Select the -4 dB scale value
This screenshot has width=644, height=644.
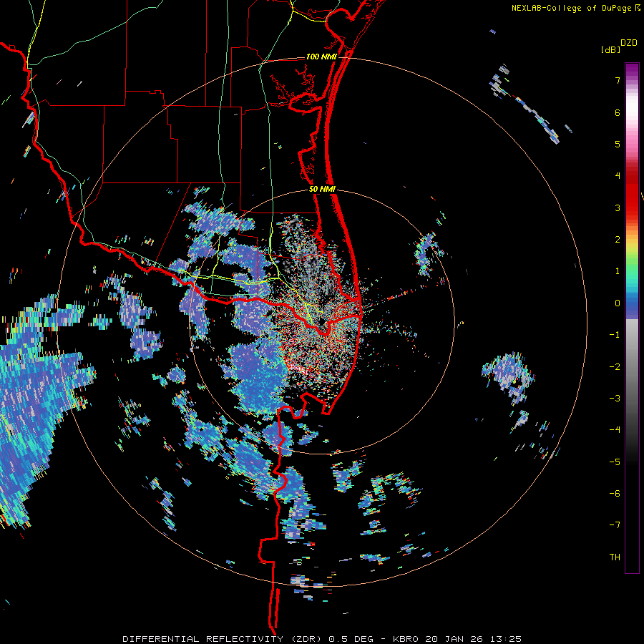615,430
